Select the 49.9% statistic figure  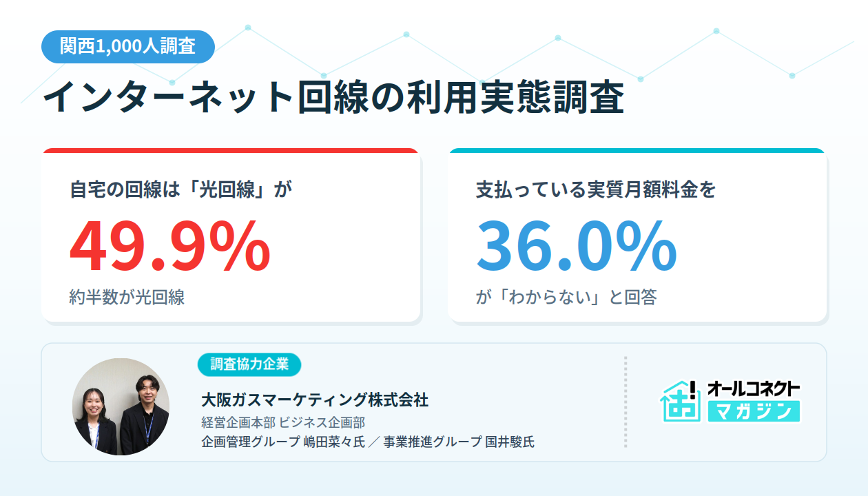pyautogui.click(x=170, y=246)
